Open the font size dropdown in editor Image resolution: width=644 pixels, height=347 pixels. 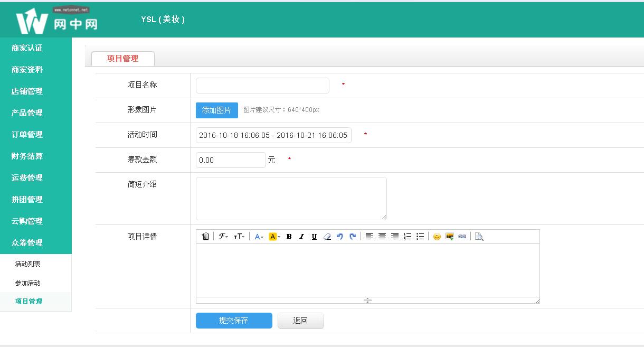pyautogui.click(x=239, y=237)
